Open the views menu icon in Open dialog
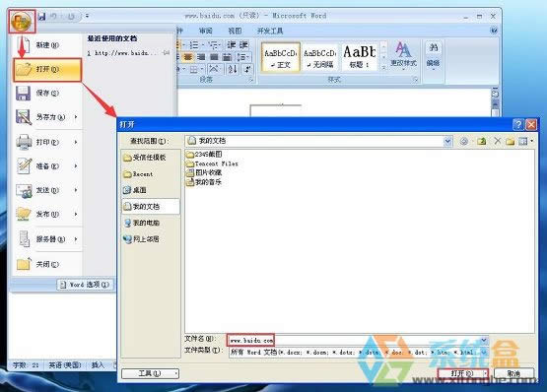This screenshot has width=547, height=392. point(525,141)
